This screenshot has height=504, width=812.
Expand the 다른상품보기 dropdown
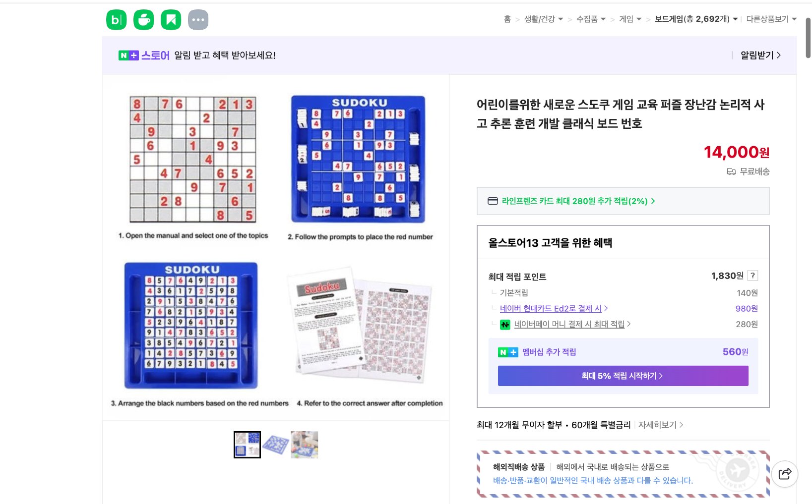pyautogui.click(x=770, y=19)
